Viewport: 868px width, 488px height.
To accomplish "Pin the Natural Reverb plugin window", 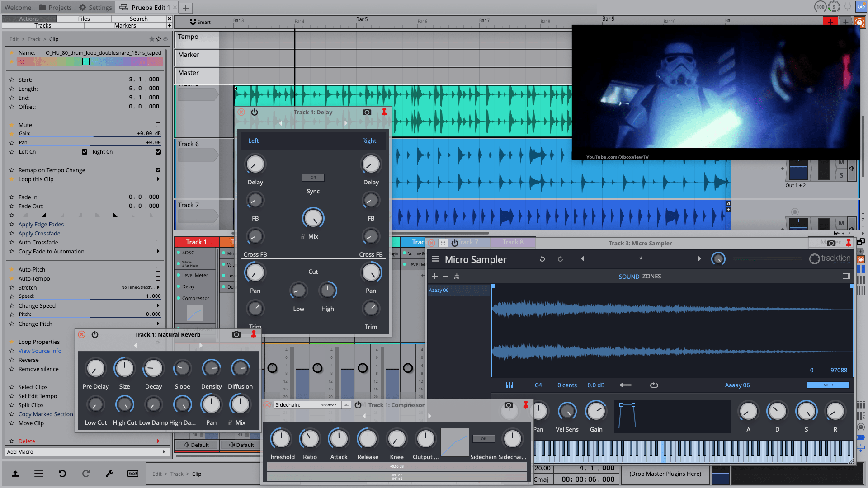I will click(x=254, y=334).
